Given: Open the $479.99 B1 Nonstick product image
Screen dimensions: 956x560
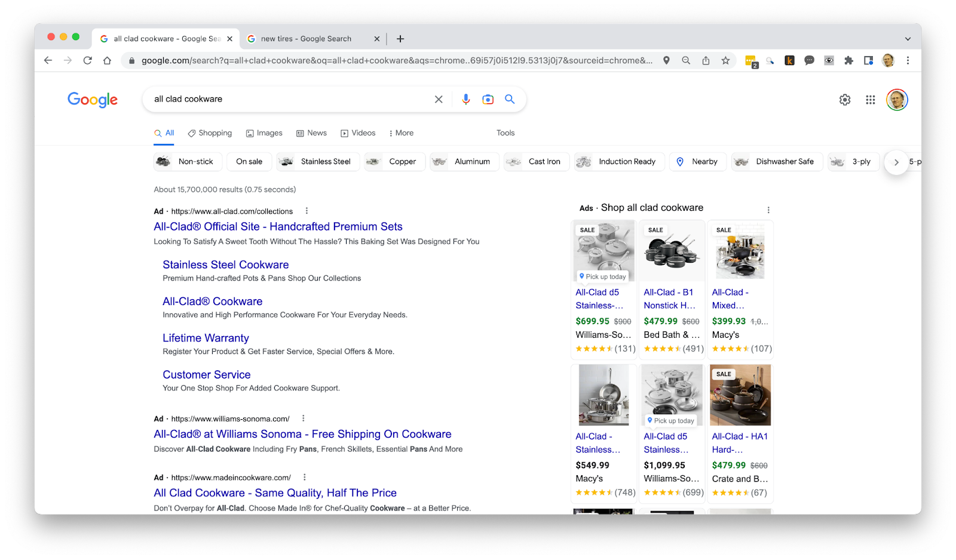Looking at the screenshot, I should 672,251.
